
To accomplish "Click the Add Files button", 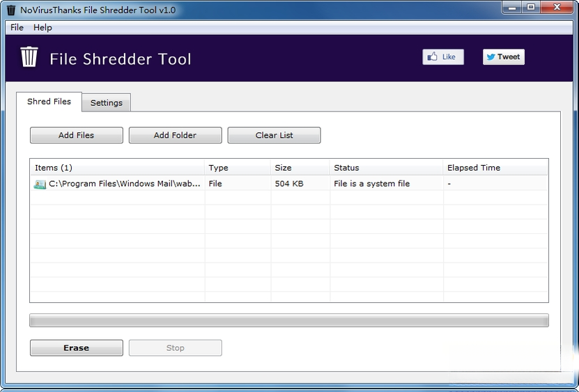I will [77, 135].
